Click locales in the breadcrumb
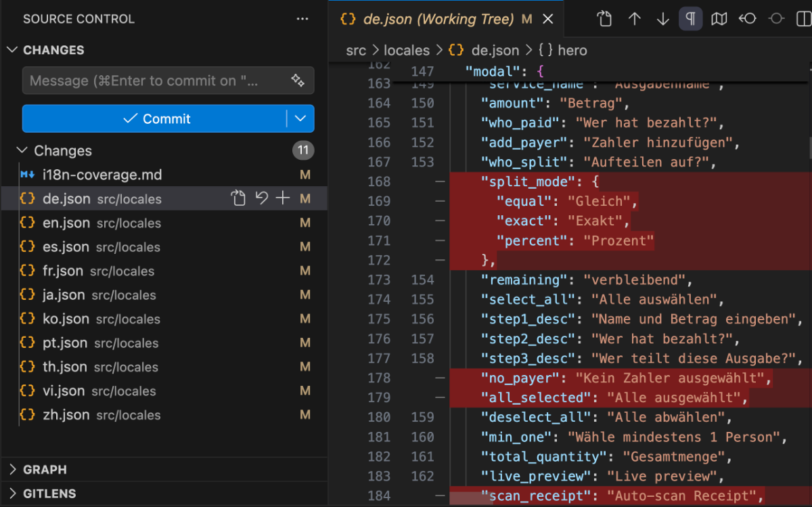 pyautogui.click(x=407, y=50)
